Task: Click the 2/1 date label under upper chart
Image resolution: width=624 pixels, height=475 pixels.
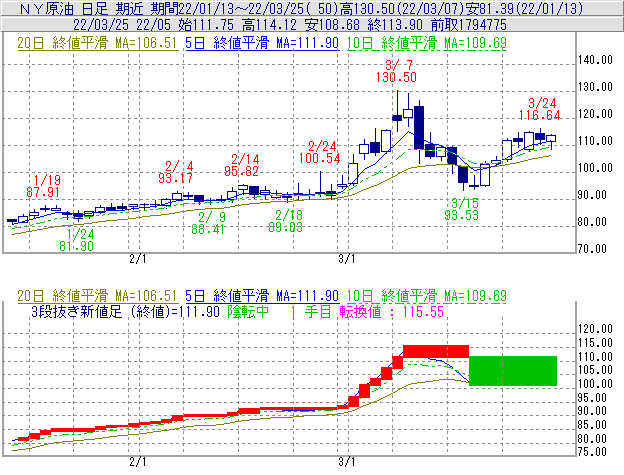Action: [138, 259]
